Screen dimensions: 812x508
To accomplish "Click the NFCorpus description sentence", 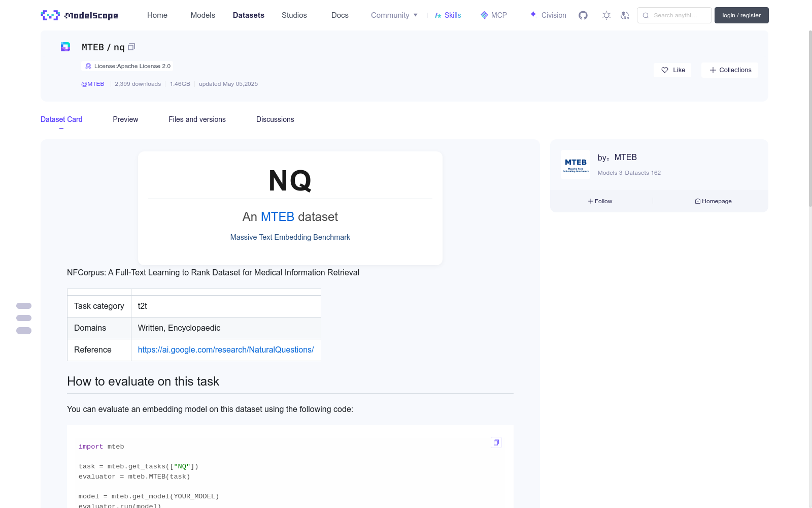I will pos(213,273).
